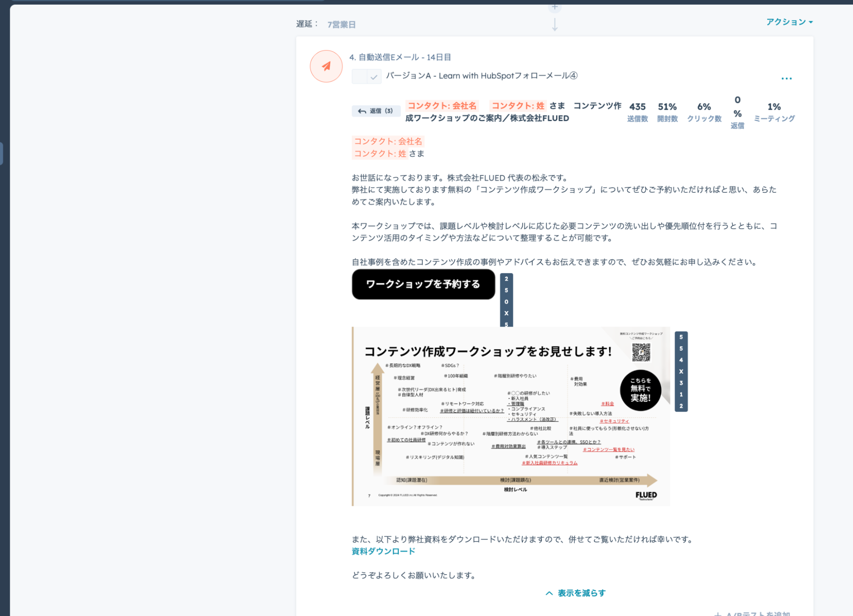Click the コンタクト: 会社名 token in subject
The height and width of the screenshot is (616, 853).
click(441, 105)
